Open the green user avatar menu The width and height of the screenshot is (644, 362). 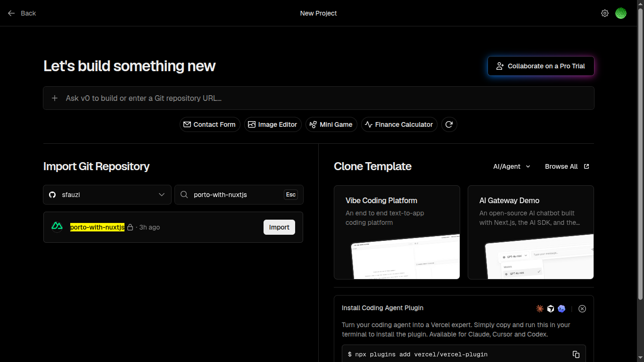621,13
